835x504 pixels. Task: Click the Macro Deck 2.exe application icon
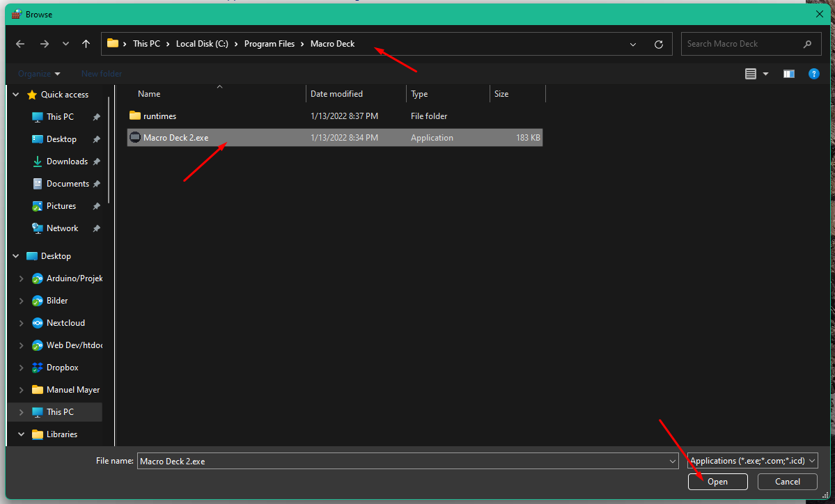pyautogui.click(x=135, y=137)
